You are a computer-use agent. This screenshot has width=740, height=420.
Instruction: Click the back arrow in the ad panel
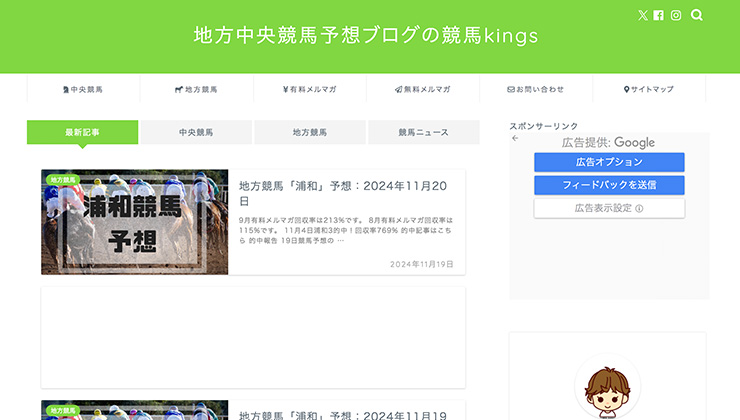pyautogui.click(x=515, y=138)
